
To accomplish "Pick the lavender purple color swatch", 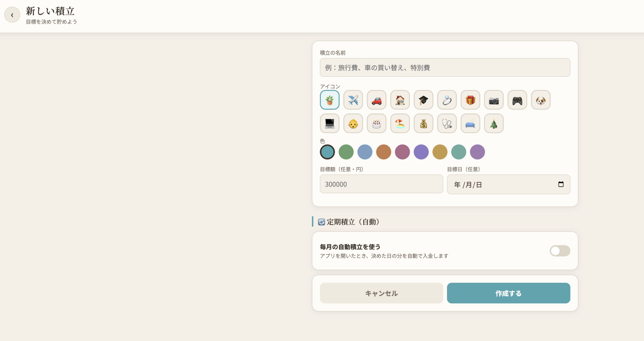I will click(477, 152).
